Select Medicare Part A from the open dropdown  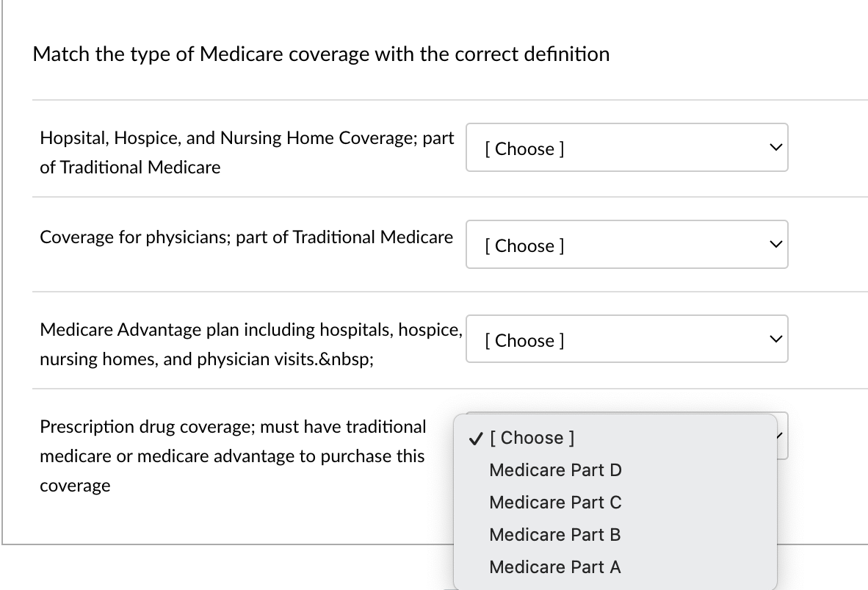pos(554,566)
